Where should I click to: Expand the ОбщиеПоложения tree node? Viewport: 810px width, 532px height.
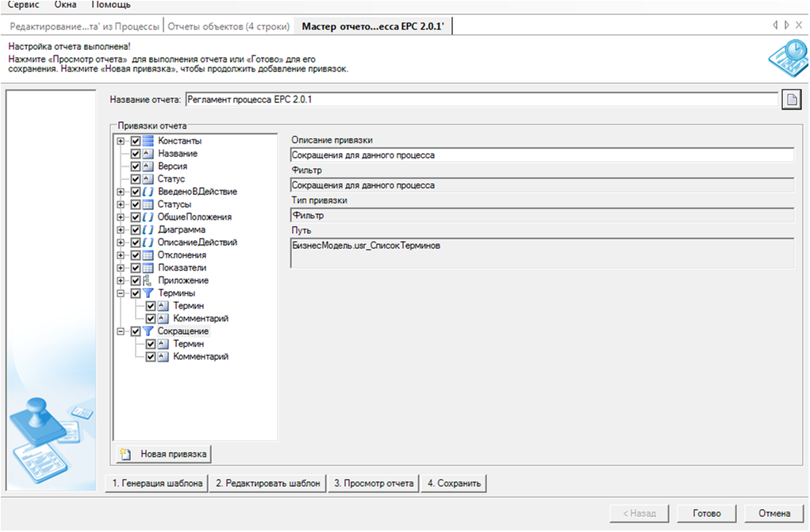(x=121, y=217)
